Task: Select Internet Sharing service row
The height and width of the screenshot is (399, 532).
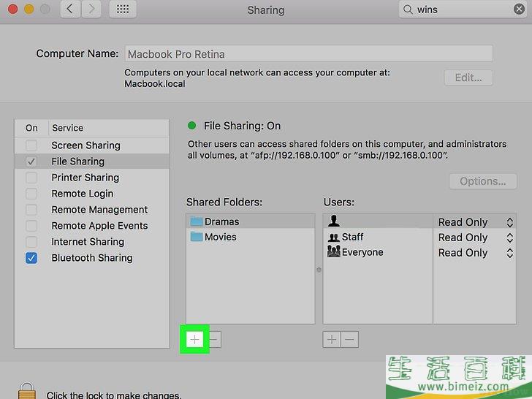Action: (92, 242)
